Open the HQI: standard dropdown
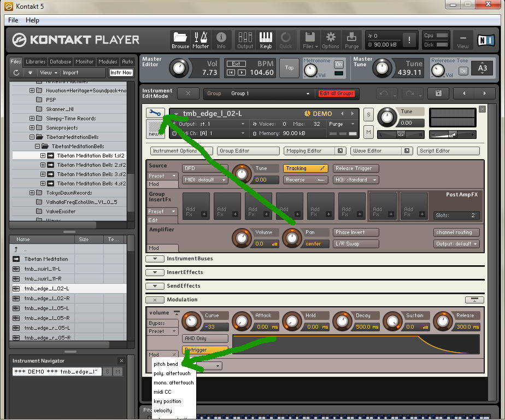The height and width of the screenshot is (420, 505). [356, 180]
